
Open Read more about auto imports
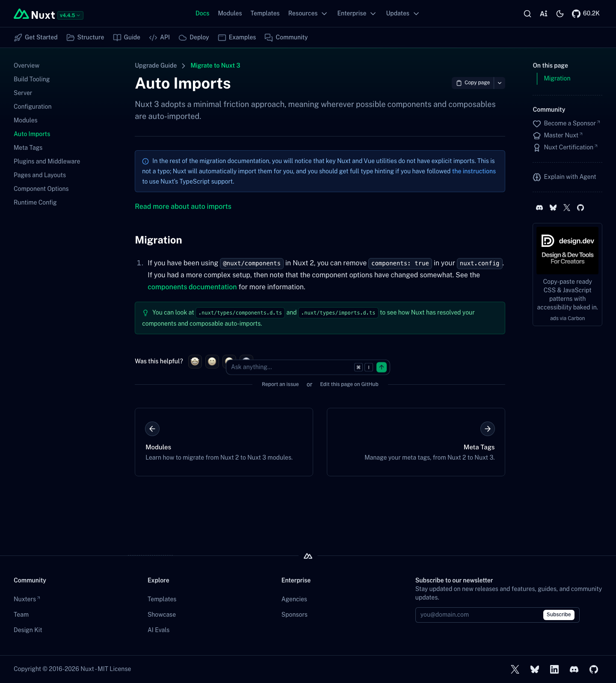(x=183, y=206)
